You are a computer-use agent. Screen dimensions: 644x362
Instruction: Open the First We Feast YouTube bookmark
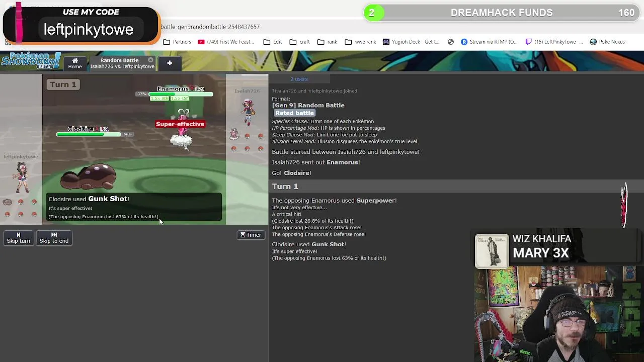[226, 42]
